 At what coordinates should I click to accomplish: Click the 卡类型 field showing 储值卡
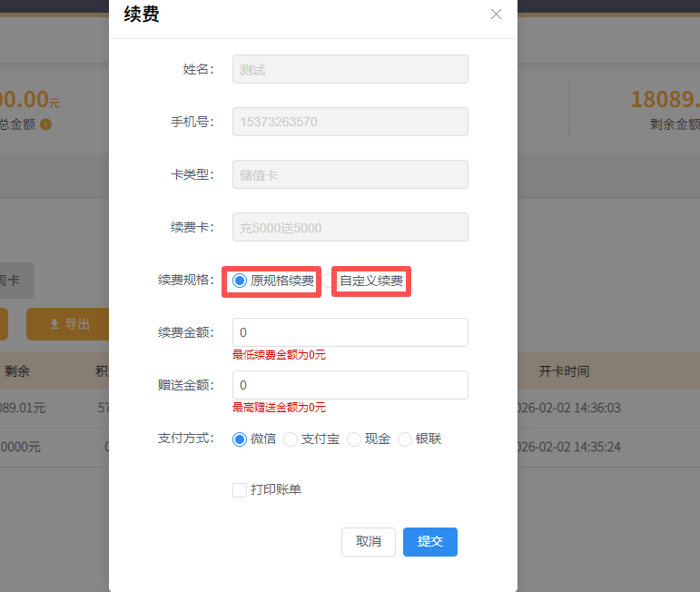(350, 174)
